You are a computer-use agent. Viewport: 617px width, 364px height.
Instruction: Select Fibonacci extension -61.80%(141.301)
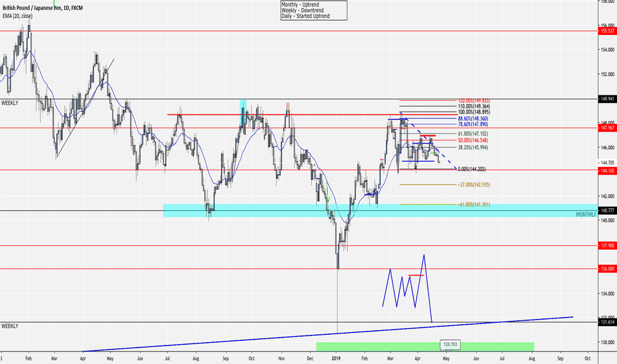click(474, 205)
